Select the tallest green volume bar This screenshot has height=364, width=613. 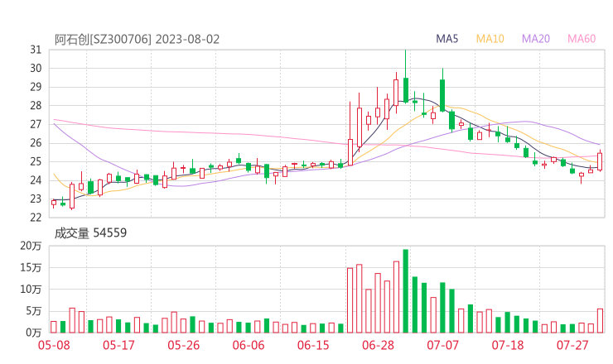pyautogui.click(x=405, y=291)
